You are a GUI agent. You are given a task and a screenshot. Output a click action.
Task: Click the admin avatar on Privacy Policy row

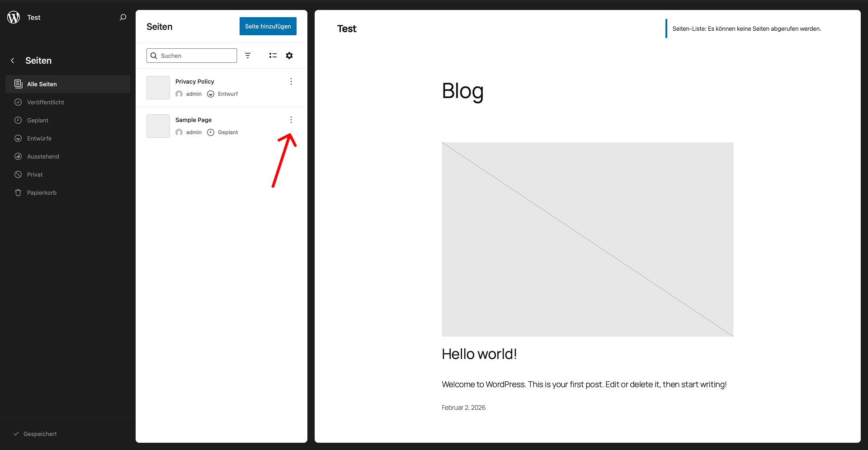coord(179,94)
